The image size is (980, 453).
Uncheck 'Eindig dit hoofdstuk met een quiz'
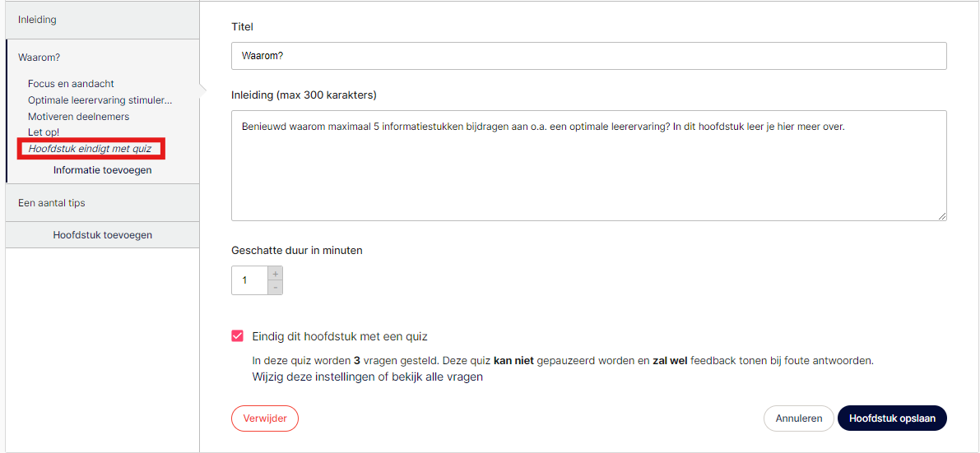pyautogui.click(x=238, y=336)
